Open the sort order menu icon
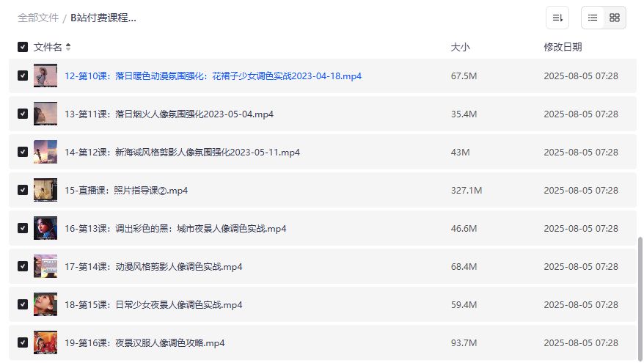The height and width of the screenshot is (363, 644). (557, 18)
